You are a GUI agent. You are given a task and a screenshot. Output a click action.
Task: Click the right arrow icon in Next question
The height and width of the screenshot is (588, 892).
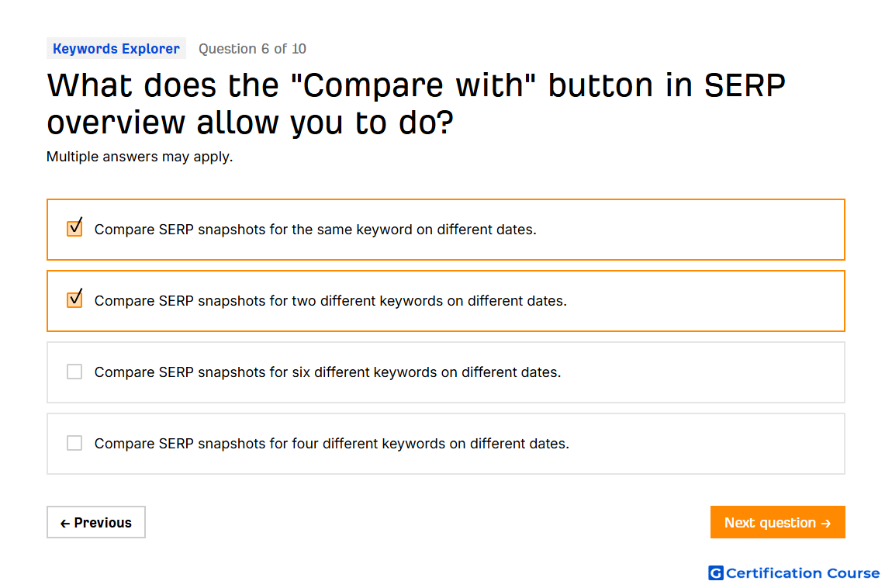(x=826, y=523)
